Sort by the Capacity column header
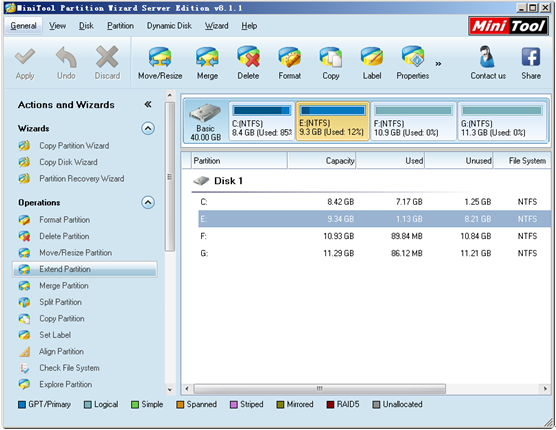Screen dimensions: 556x430 322,161
